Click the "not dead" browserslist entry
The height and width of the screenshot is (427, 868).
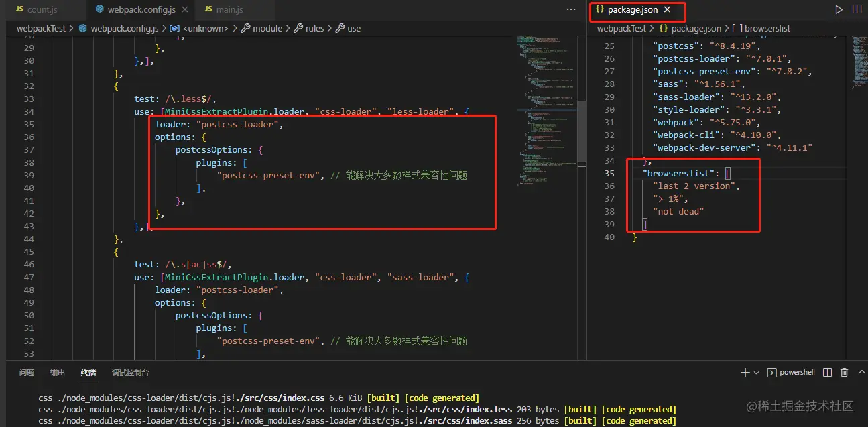pos(679,211)
